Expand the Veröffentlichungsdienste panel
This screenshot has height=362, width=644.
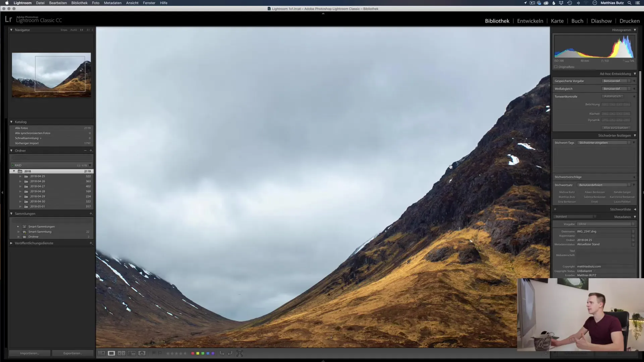(x=11, y=243)
